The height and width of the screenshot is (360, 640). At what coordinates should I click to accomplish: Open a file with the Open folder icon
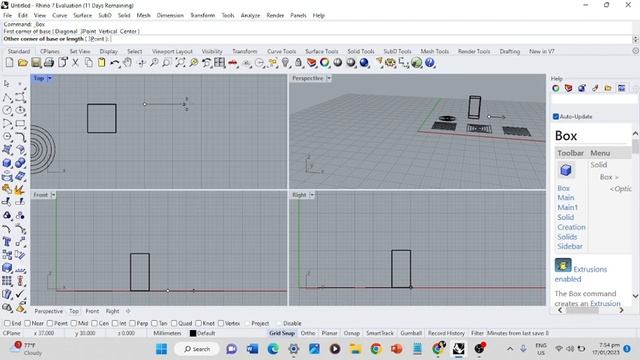tap(22, 63)
